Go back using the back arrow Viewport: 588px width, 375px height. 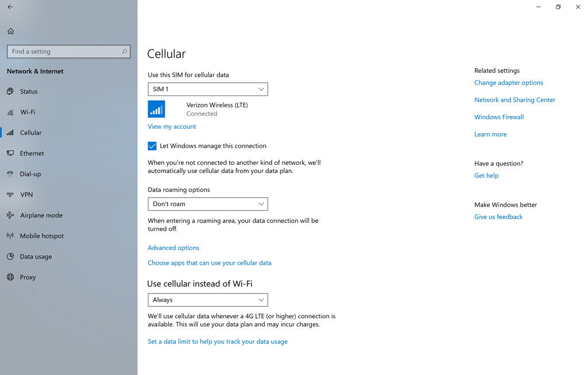tap(10, 7)
